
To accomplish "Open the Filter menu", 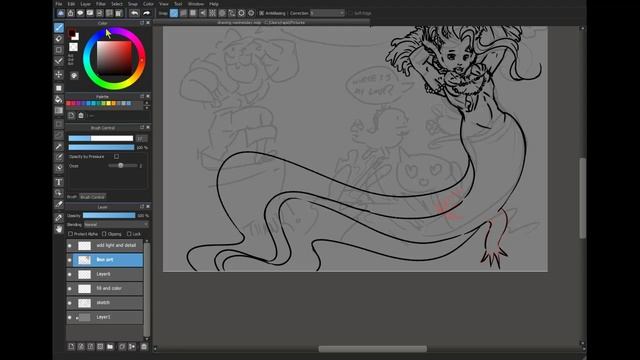I will pos(100,4).
